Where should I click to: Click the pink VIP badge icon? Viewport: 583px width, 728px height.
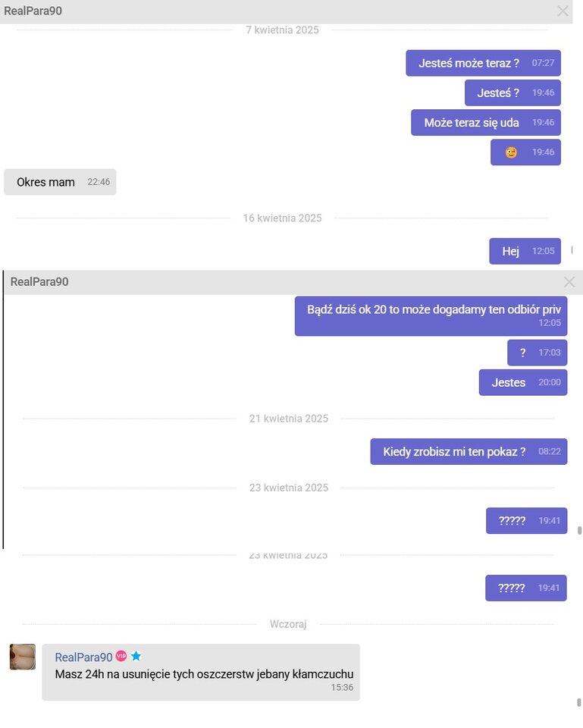pos(121,655)
